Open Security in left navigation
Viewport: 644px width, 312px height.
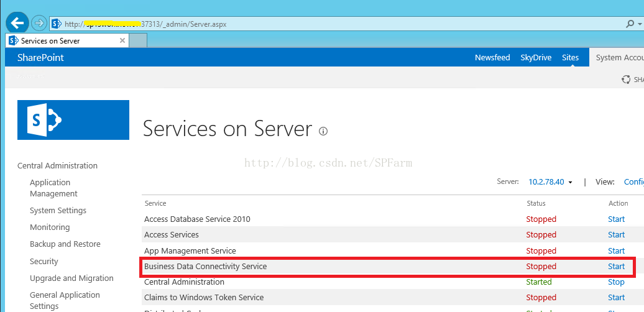click(44, 261)
